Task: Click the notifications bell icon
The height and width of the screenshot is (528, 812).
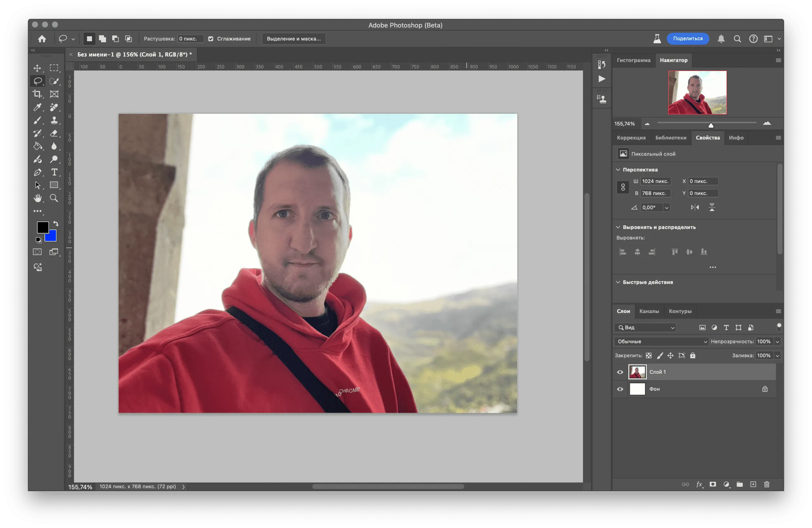Action: [721, 39]
